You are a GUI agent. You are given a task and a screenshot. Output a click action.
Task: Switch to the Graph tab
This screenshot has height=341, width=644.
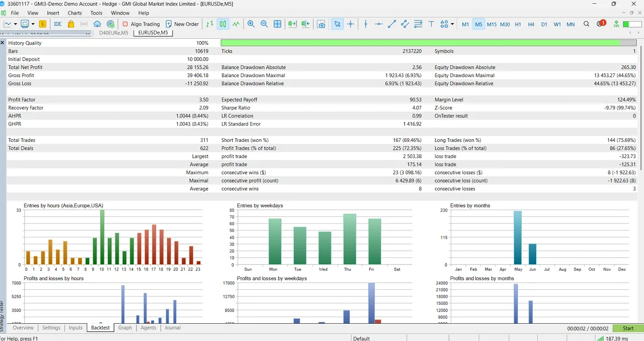click(125, 328)
